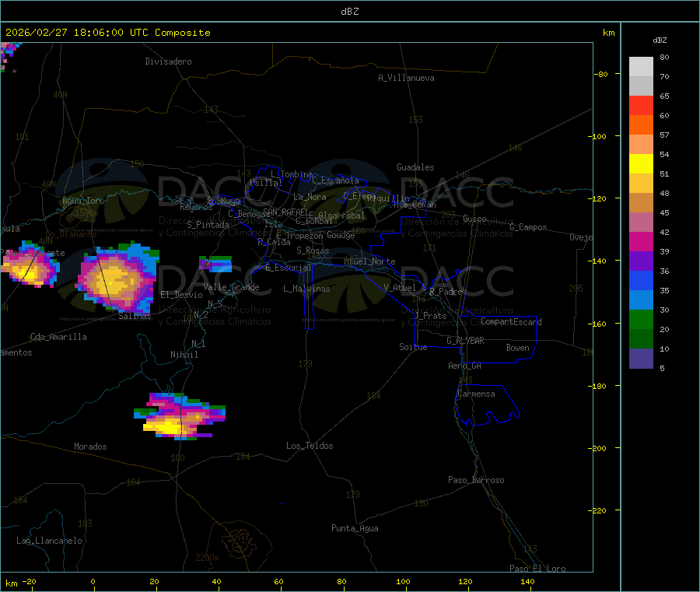
Task: Select the gray 80 dBZ legend swatch
Action: [x=641, y=67]
